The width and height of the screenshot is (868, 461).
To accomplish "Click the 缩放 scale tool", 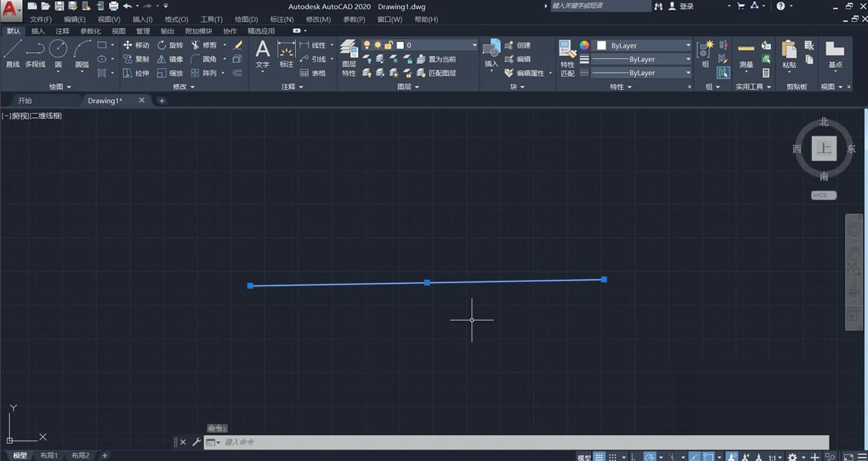I will click(170, 73).
